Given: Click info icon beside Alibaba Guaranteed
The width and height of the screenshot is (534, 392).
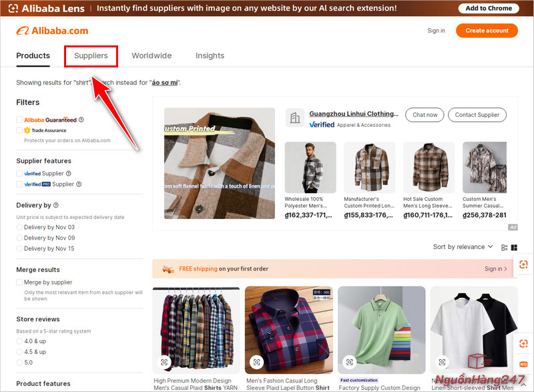Looking at the screenshot, I should [x=81, y=120].
